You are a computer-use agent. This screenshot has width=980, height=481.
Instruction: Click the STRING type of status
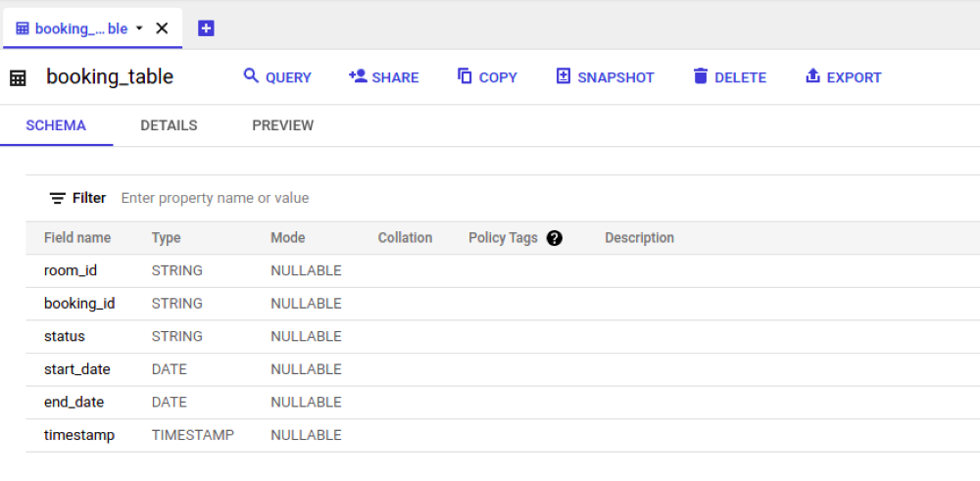click(176, 337)
